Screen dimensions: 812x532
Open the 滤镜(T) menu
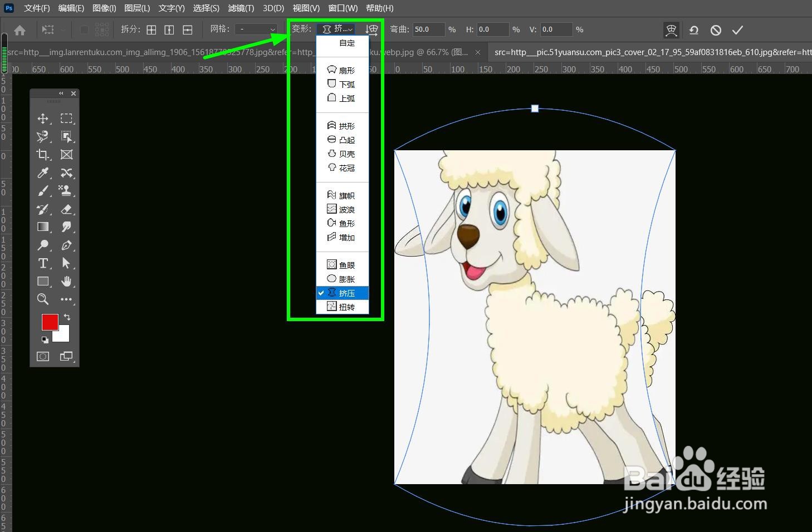click(241, 8)
